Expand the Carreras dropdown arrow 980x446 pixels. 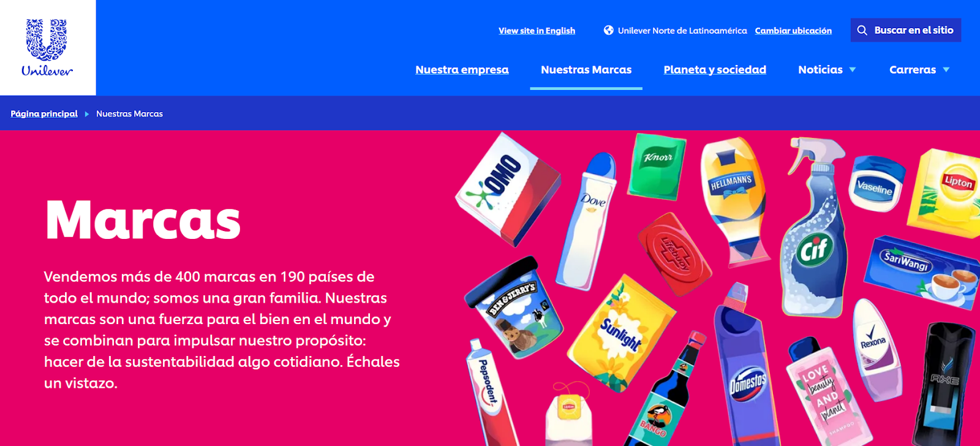click(946, 70)
